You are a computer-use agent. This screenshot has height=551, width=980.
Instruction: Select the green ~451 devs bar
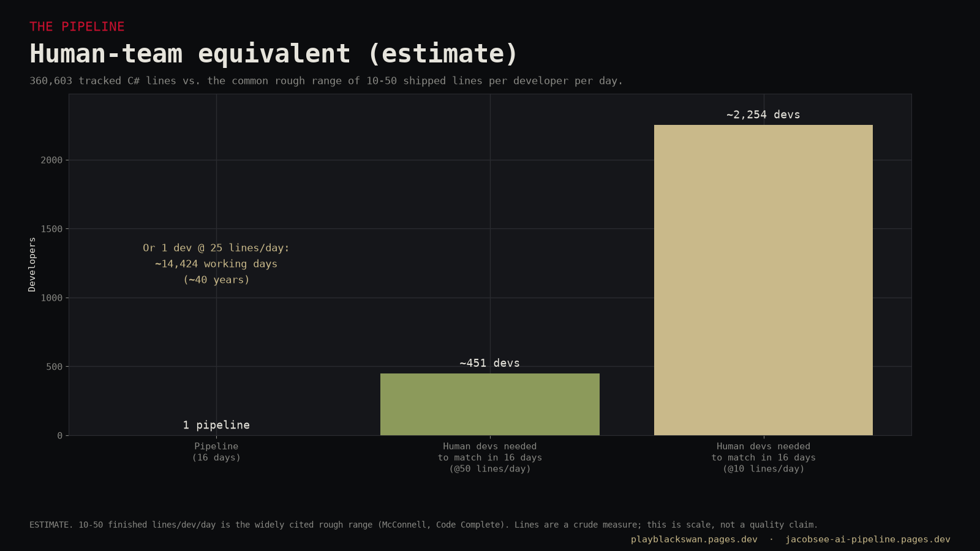click(x=490, y=405)
